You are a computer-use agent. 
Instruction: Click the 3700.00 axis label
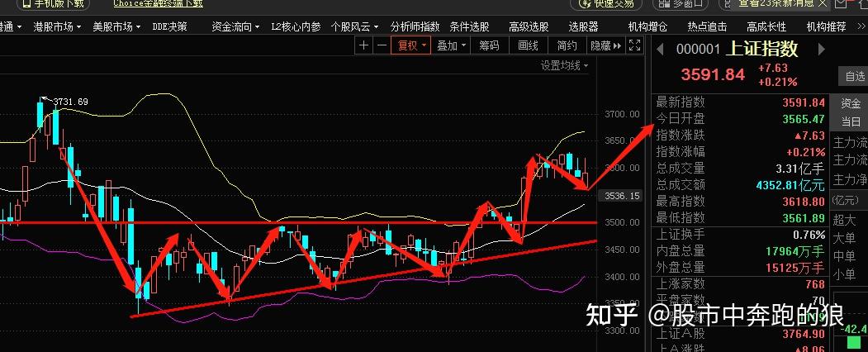coord(622,114)
